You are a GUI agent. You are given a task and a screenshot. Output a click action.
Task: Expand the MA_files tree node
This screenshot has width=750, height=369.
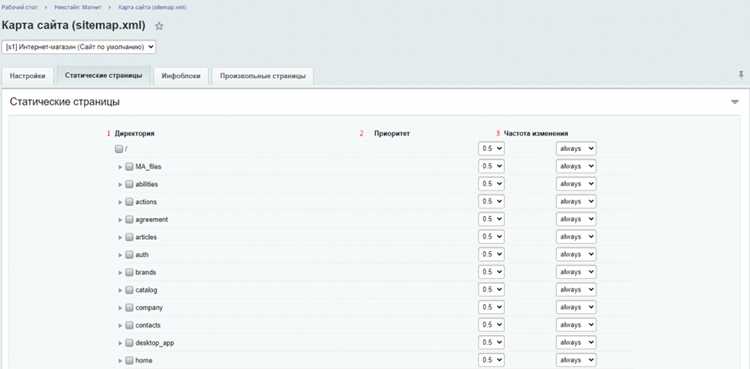tap(120, 167)
